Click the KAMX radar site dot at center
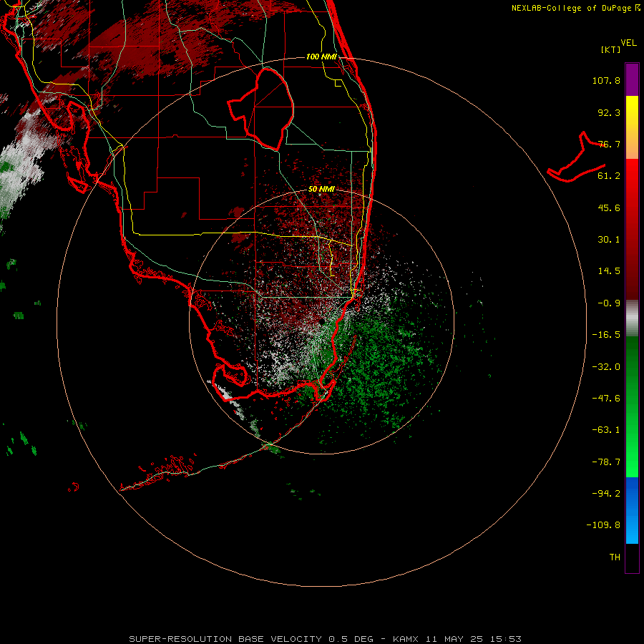Viewport: 644px width, 644px height. click(321, 321)
